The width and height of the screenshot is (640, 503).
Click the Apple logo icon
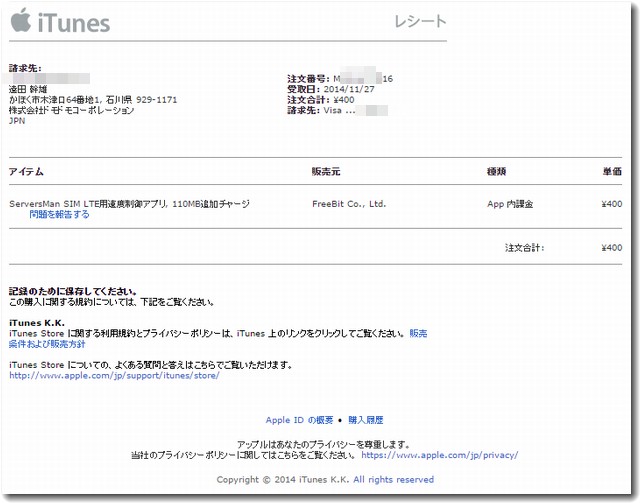point(21,20)
